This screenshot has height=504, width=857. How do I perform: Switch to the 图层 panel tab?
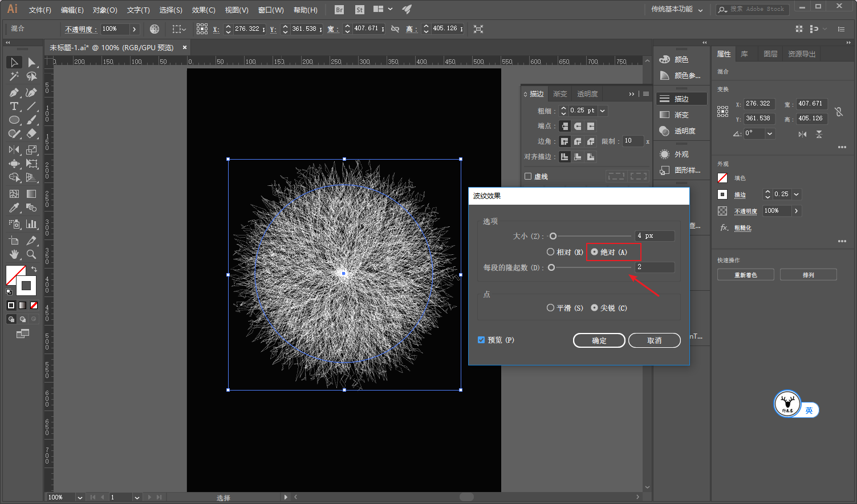point(770,54)
